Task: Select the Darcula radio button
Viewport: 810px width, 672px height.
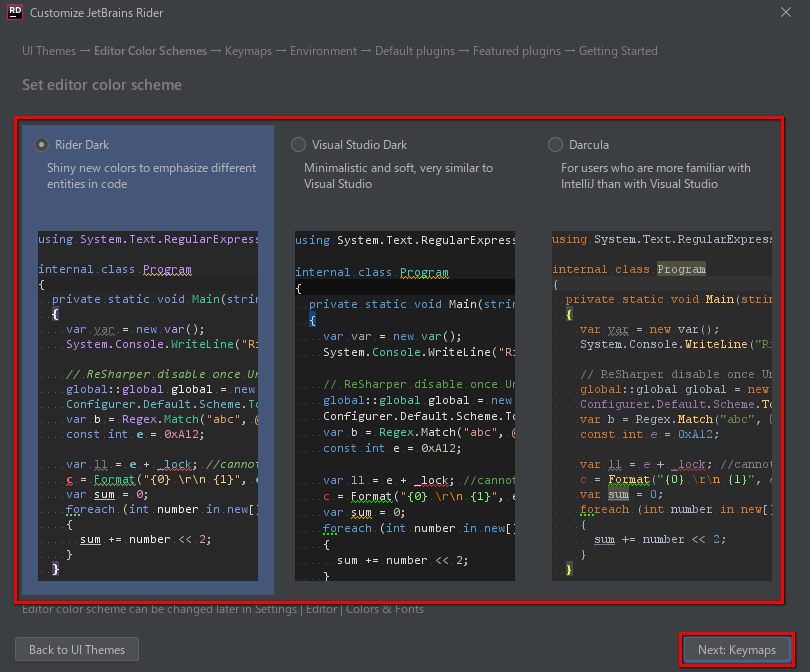Action: 555,145
